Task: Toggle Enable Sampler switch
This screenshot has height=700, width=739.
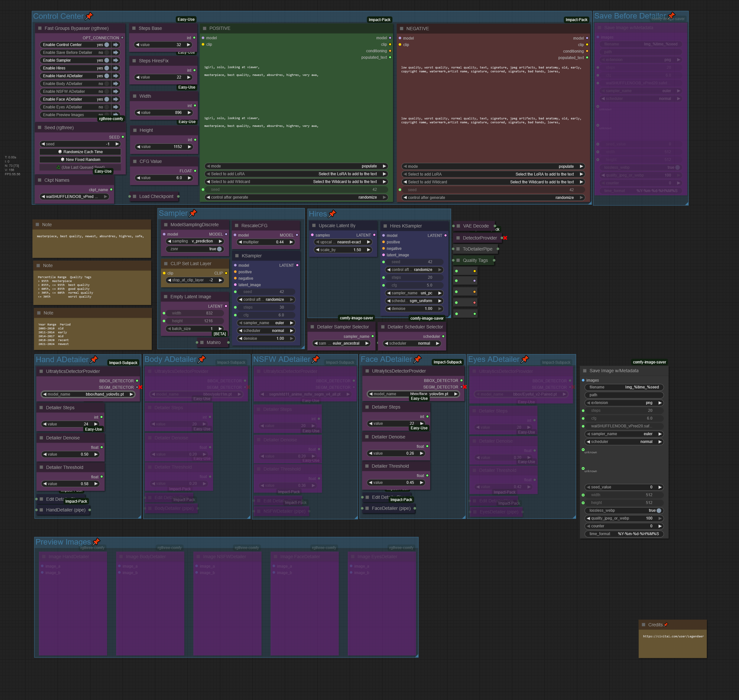Action: pos(107,60)
